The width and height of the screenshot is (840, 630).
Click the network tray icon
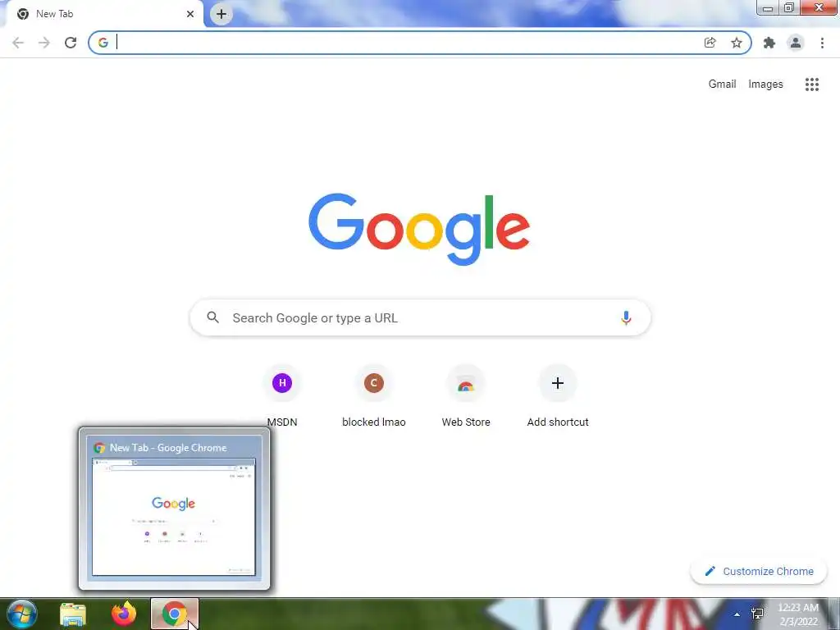coord(757,614)
